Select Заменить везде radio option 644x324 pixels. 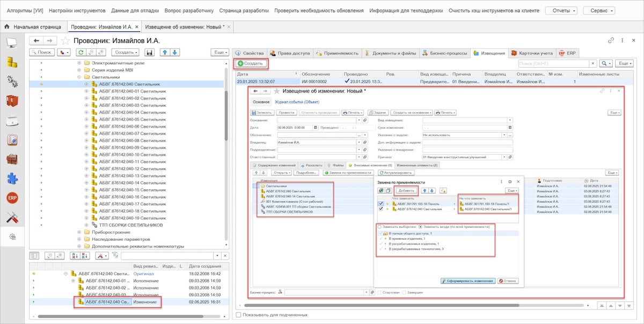coord(420,227)
